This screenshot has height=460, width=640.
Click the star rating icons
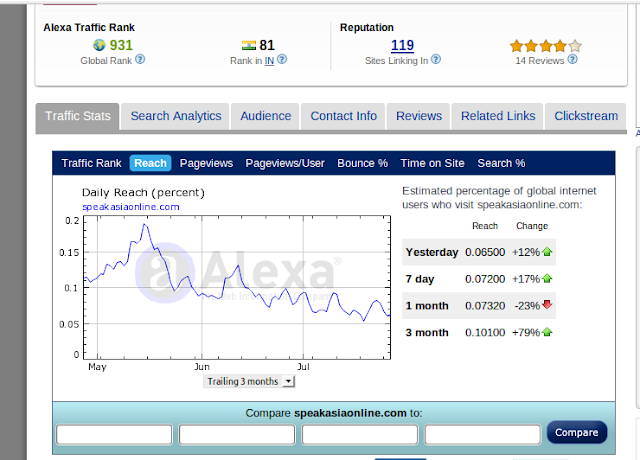(x=546, y=46)
